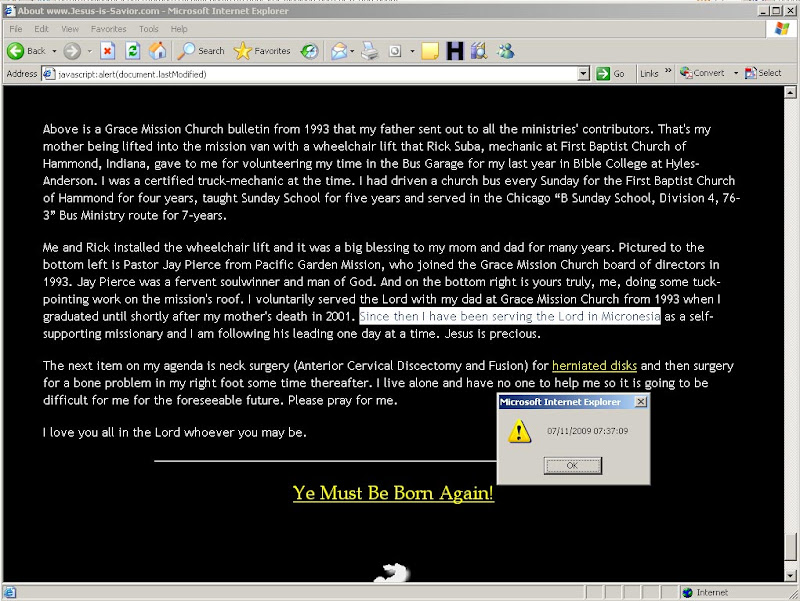Refresh the page
This screenshot has width=800, height=601.
[x=133, y=51]
